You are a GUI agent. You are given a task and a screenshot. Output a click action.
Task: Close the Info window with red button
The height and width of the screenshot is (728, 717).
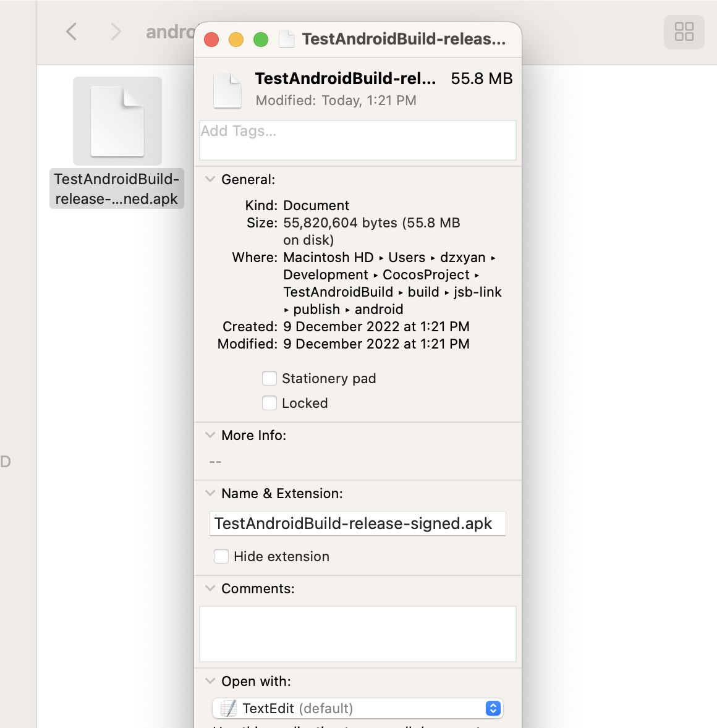pos(211,40)
